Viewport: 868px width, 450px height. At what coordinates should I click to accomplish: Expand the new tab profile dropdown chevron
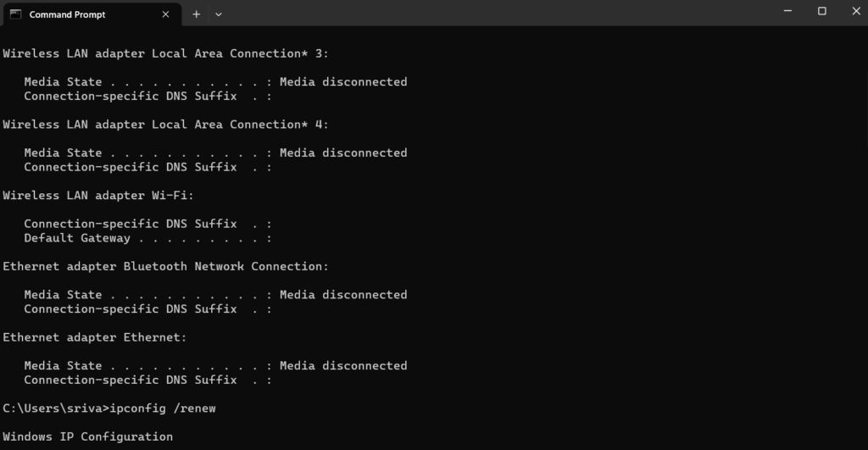219,14
